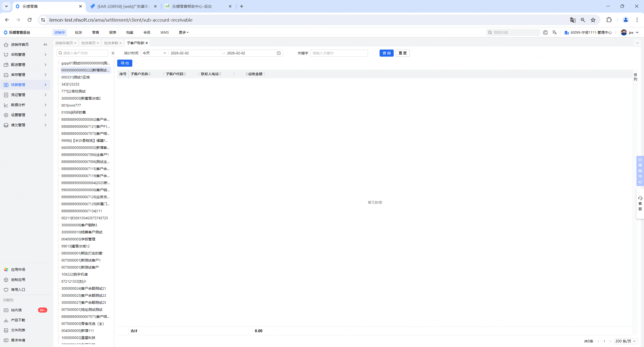
Task: Open the 报表 top menu item
Action: [x=112, y=32]
